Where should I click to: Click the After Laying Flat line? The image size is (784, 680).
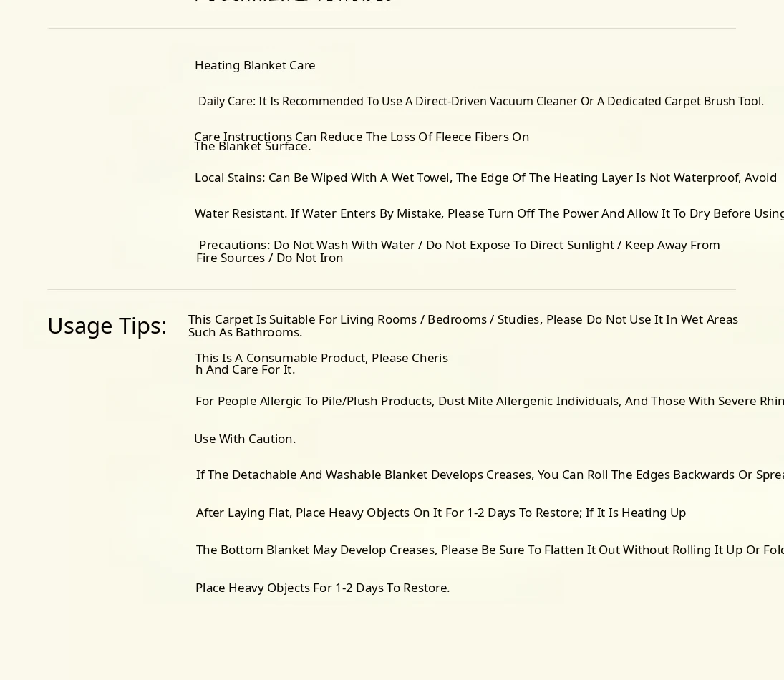(x=440, y=513)
